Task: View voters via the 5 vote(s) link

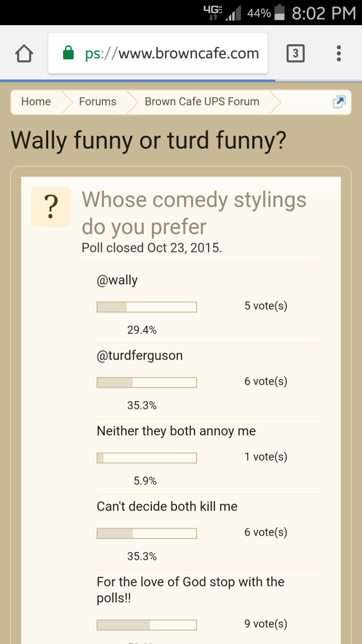Action: pyautogui.click(x=266, y=306)
